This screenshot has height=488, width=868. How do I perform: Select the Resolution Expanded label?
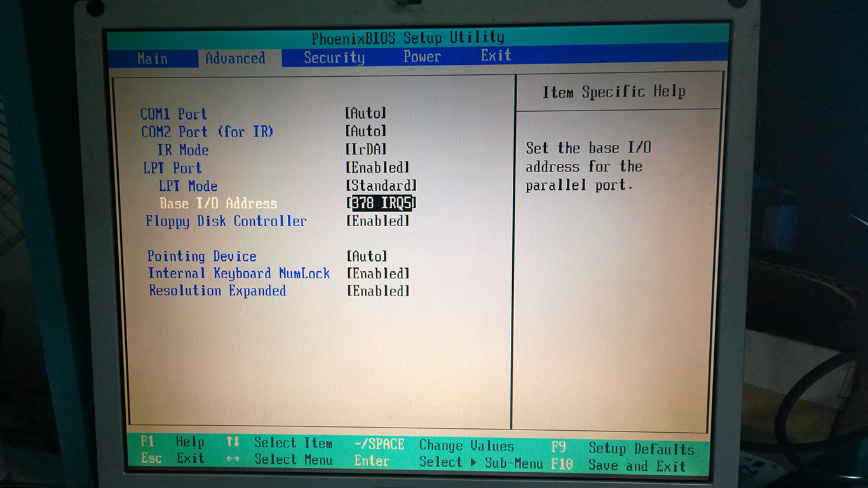(x=217, y=290)
